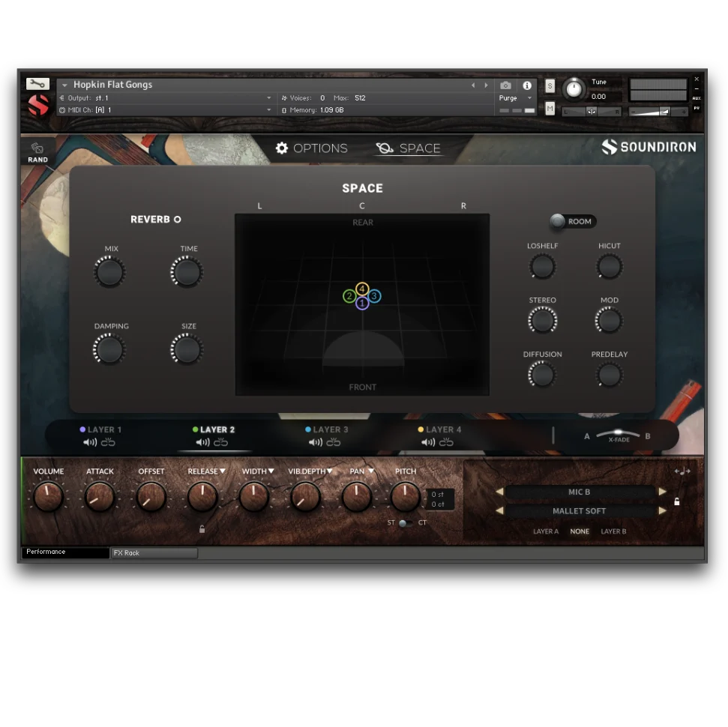Select LAYER B assignment

click(613, 531)
